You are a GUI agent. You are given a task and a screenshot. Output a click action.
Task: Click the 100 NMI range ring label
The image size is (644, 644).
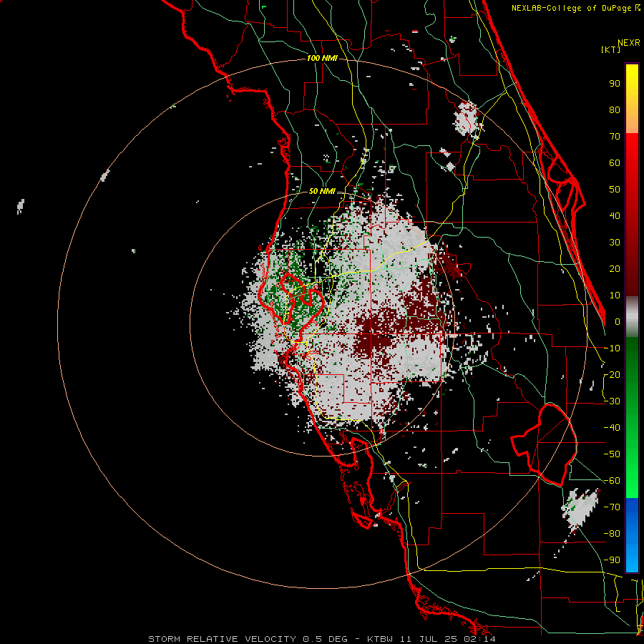point(322,58)
